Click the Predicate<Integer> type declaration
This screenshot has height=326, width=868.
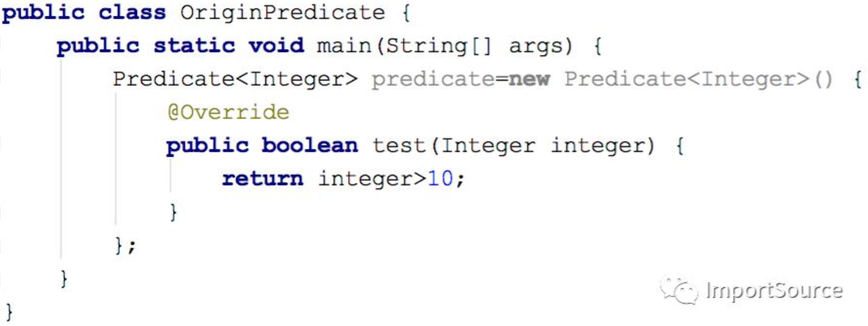tap(235, 80)
